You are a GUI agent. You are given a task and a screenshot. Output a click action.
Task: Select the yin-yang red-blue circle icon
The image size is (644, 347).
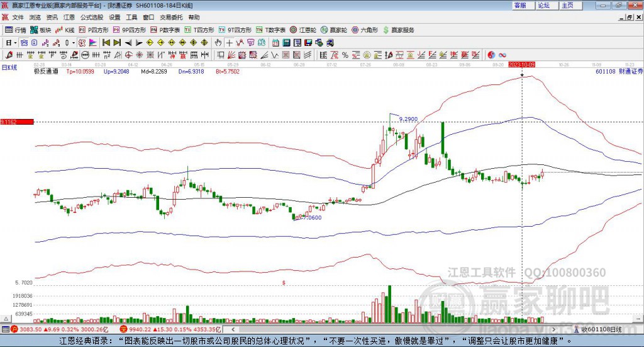tap(491, 55)
